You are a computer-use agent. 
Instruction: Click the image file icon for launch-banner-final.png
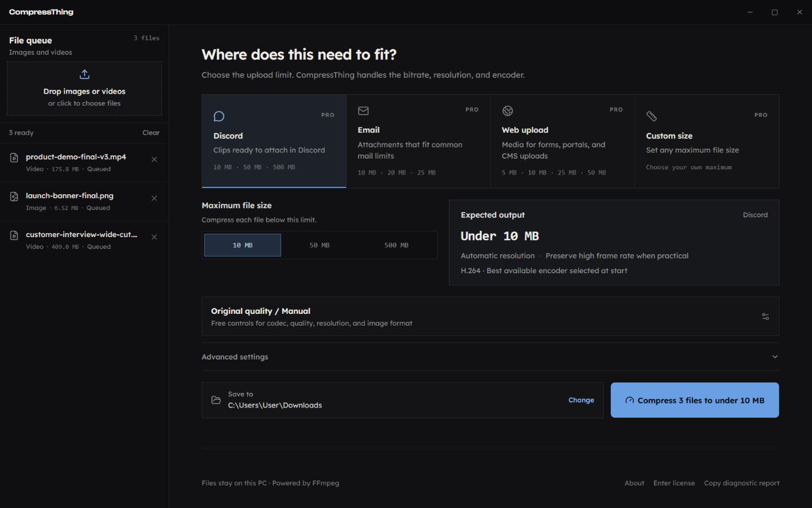14,197
